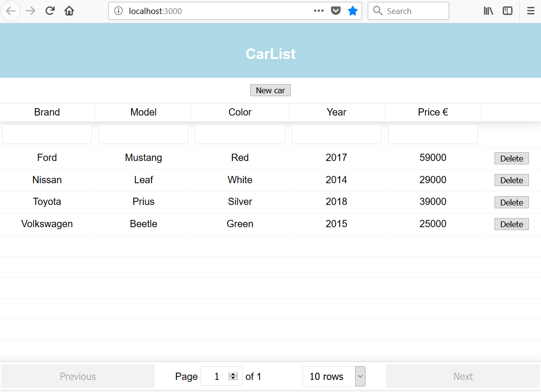Click into the browser Search field
The width and height of the screenshot is (541, 392).
click(x=408, y=11)
